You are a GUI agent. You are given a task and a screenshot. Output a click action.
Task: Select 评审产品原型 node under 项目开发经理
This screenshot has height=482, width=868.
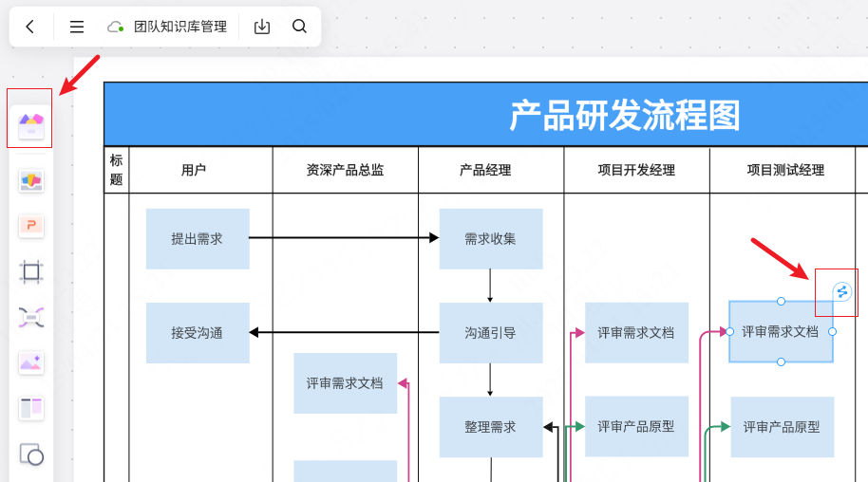pos(636,427)
